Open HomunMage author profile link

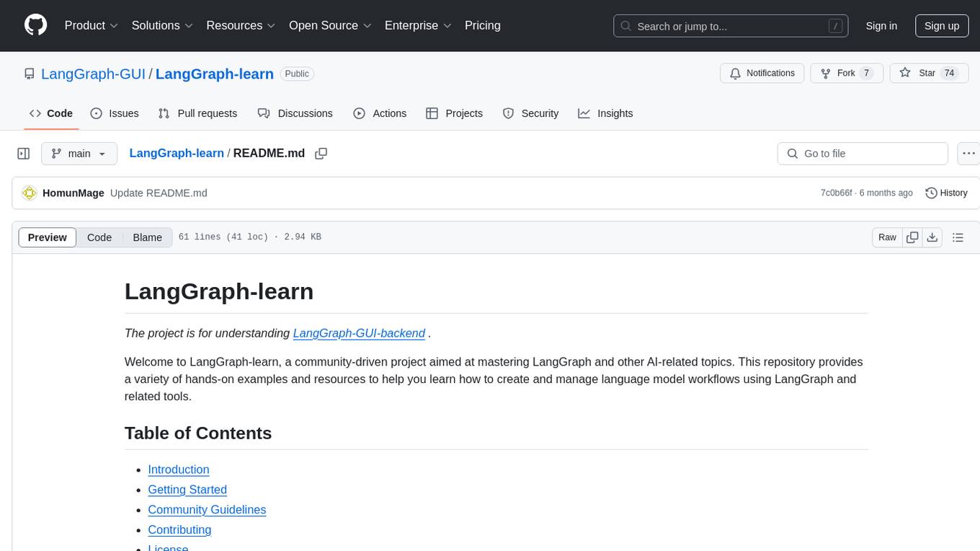(73, 193)
